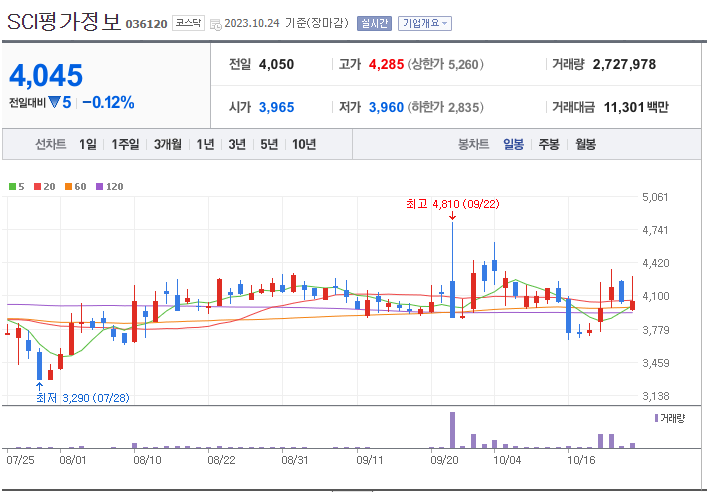Click the 최저 3,290 (07/28) annotation
The image size is (707, 492).
83,398
